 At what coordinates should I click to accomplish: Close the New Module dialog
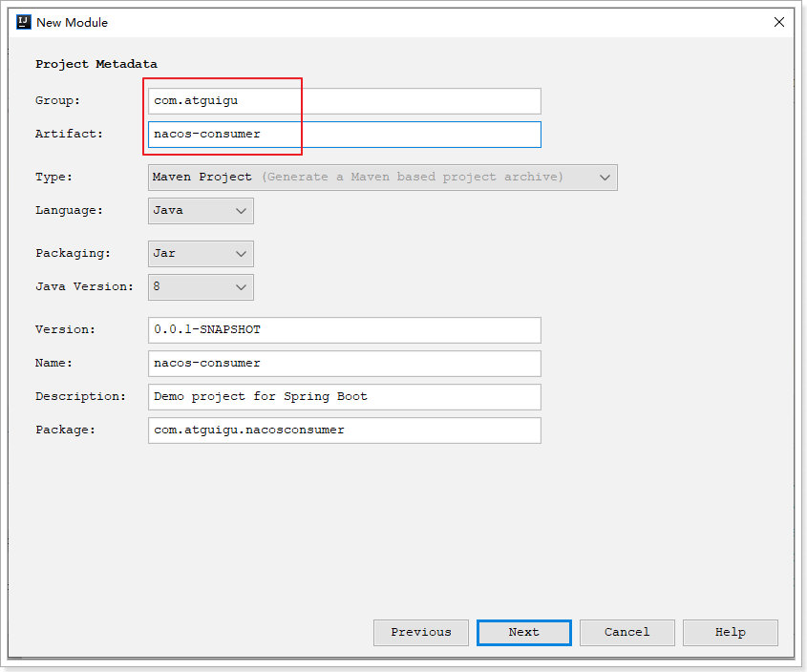tap(779, 22)
